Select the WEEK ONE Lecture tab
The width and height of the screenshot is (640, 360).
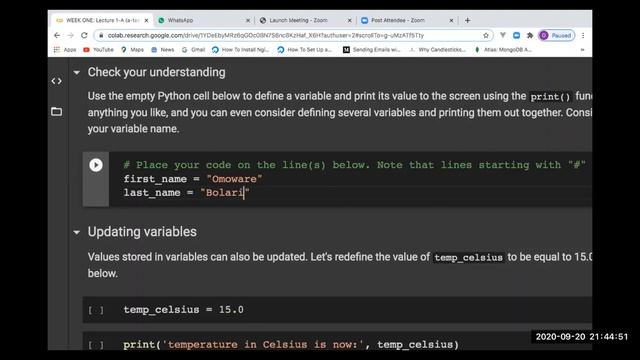[102, 20]
